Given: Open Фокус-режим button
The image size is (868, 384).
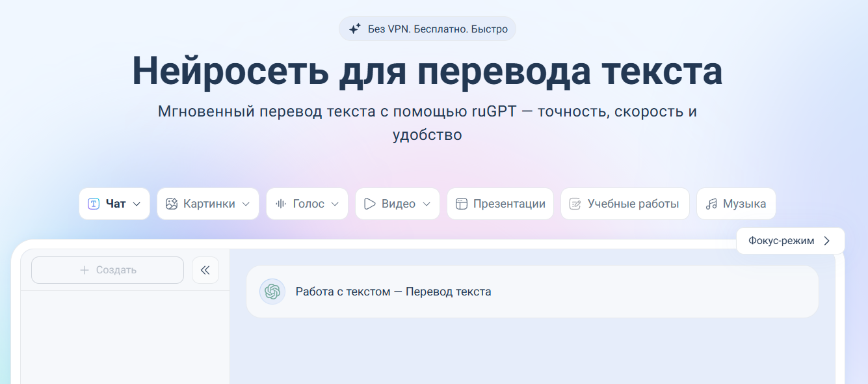Looking at the screenshot, I should tap(790, 241).
